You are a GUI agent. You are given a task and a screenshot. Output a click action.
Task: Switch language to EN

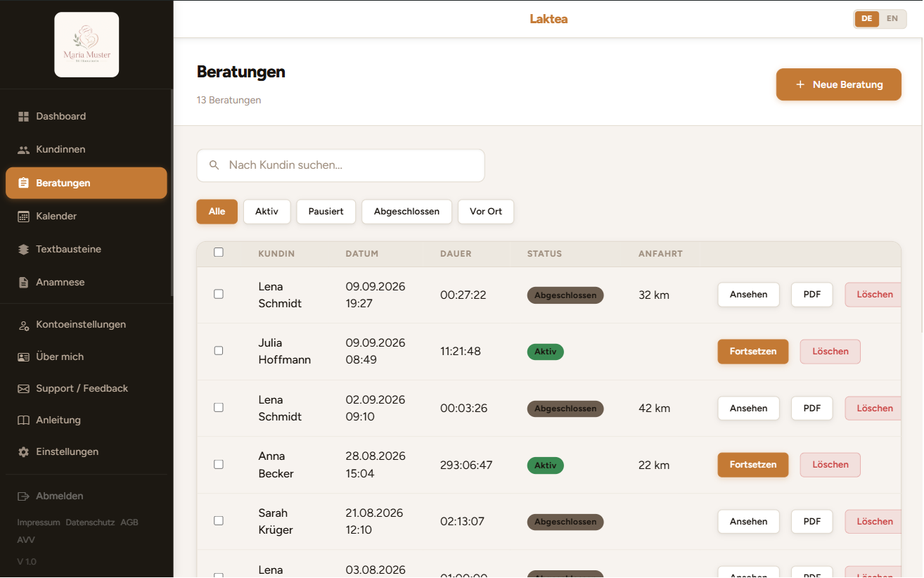point(892,19)
